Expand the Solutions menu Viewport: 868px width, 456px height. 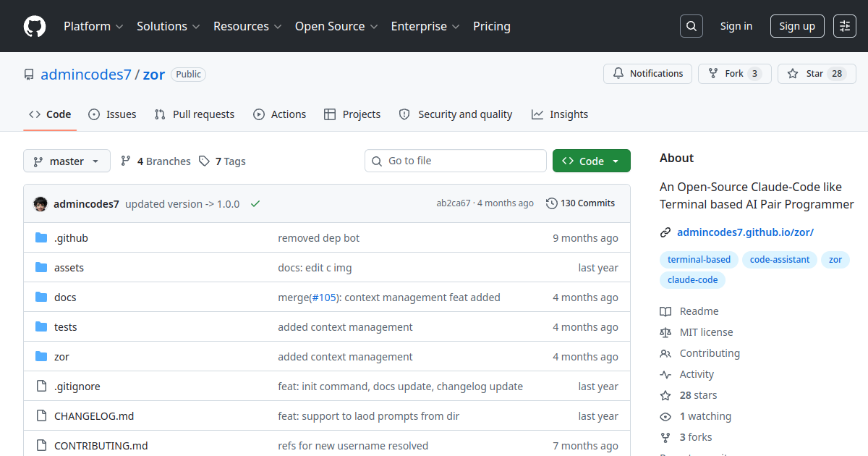click(x=168, y=26)
